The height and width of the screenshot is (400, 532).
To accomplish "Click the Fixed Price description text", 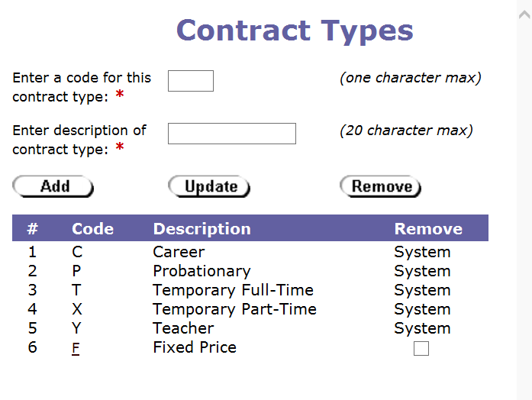I will 195,347.
